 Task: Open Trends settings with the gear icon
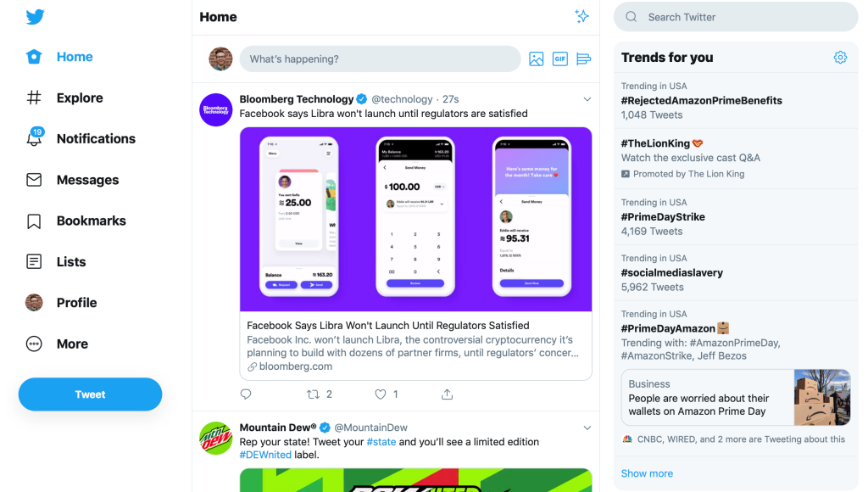840,57
